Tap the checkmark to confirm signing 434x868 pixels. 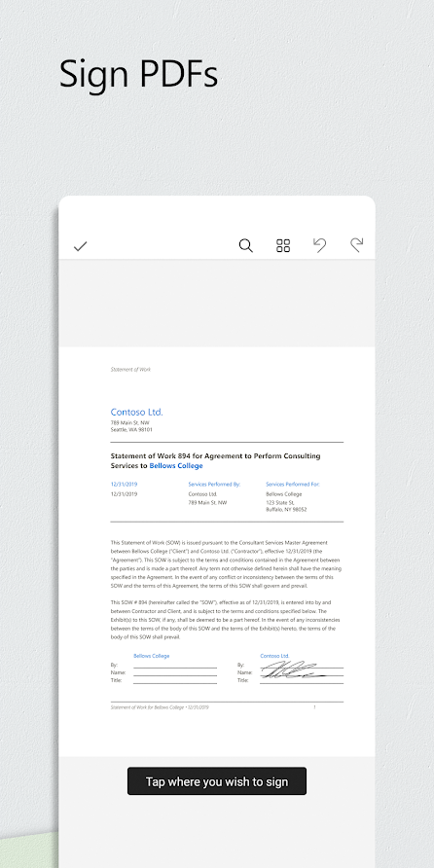click(80, 246)
